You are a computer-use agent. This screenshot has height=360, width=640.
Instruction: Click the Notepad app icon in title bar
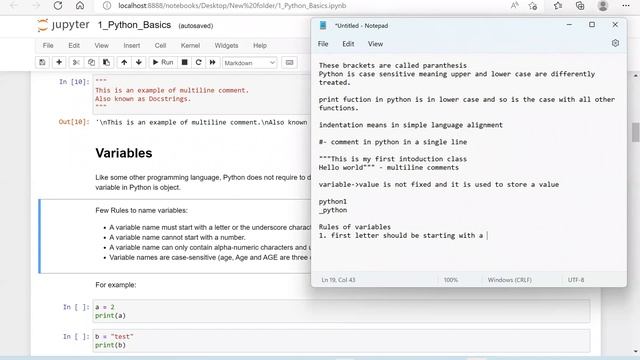[x=323, y=25]
